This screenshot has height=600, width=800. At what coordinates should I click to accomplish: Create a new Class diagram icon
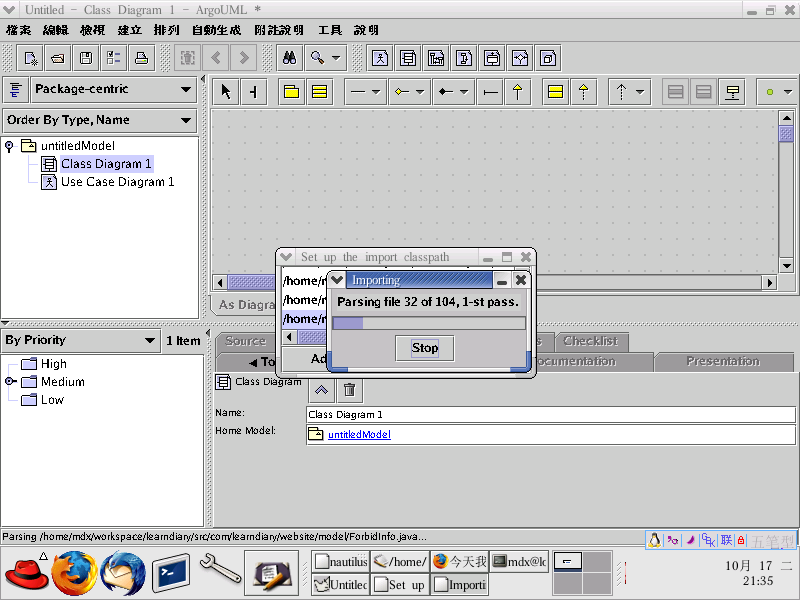[408, 58]
